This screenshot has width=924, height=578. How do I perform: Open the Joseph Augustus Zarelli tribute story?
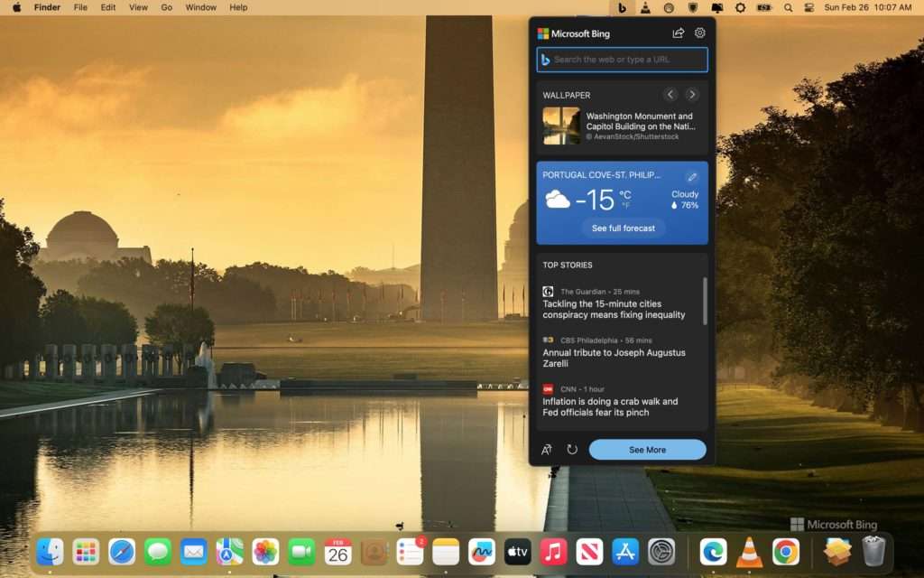[614, 358]
